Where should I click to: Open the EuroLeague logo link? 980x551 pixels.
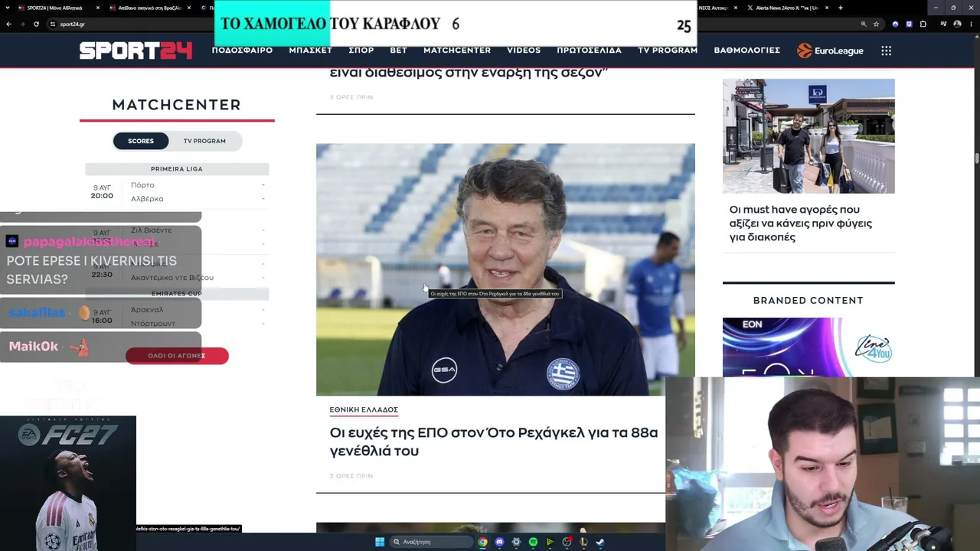[x=830, y=51]
